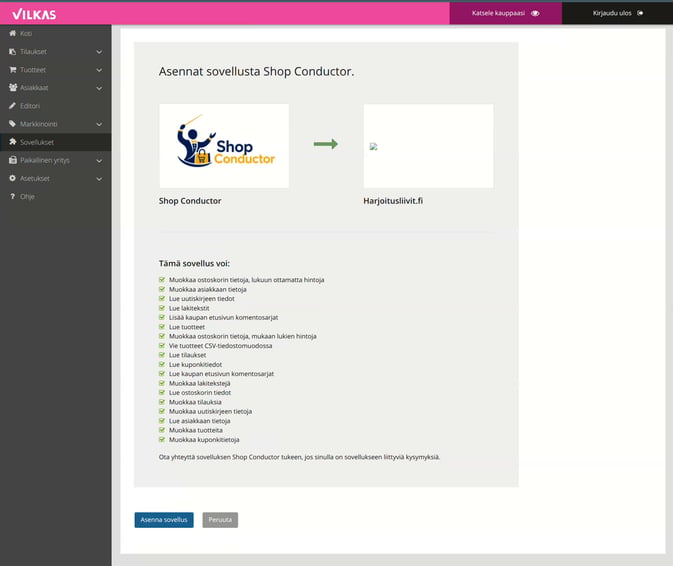Click the text Lue asiakkaan tietoja
673x566 pixels.
[200, 421]
